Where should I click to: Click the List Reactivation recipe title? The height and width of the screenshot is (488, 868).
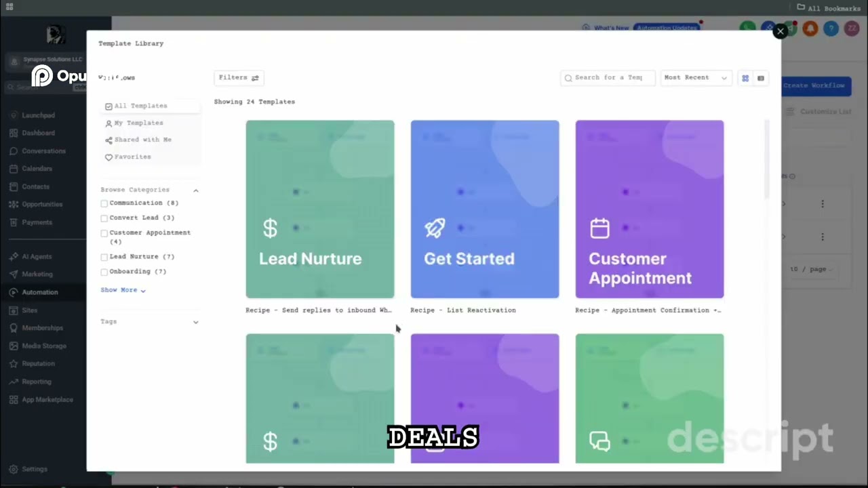click(x=463, y=310)
